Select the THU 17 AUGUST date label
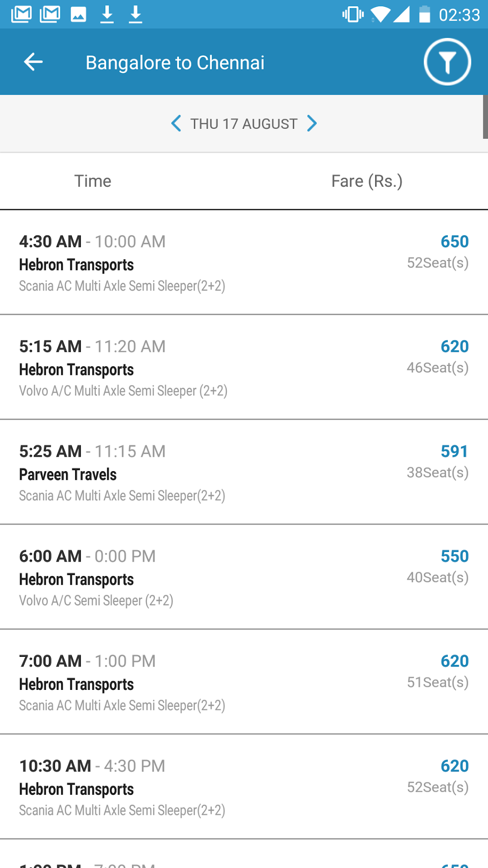The image size is (488, 868). (x=244, y=124)
